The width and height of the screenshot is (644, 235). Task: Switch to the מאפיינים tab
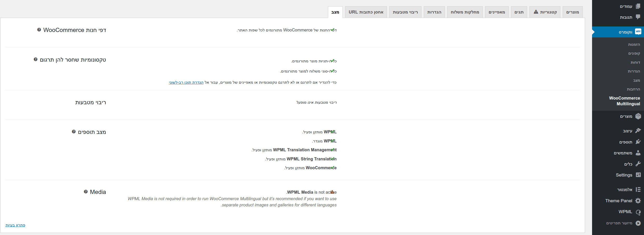(x=497, y=12)
